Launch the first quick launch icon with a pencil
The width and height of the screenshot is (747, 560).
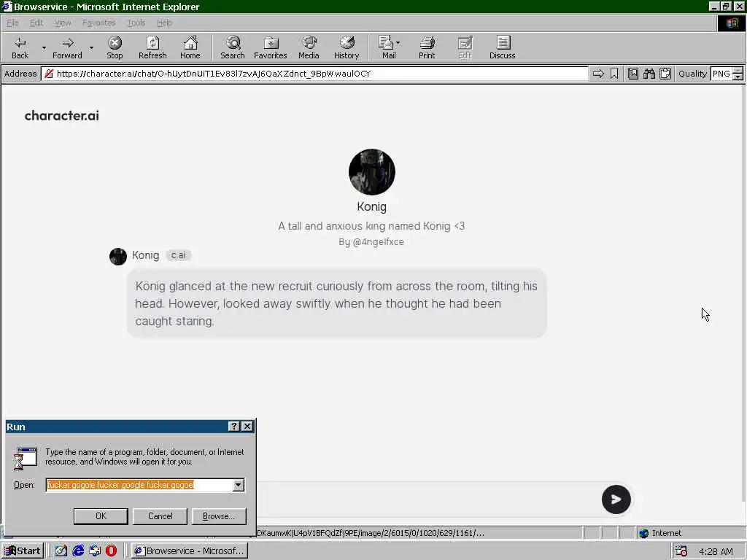[x=61, y=551]
